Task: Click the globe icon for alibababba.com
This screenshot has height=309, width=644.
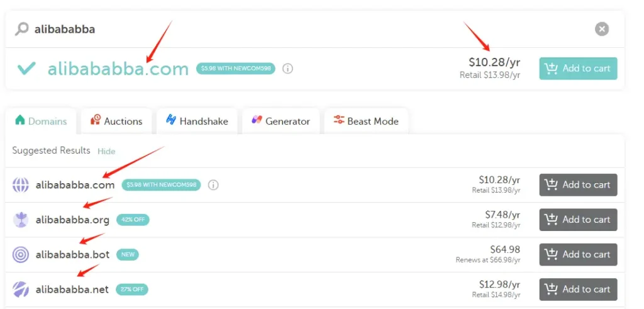Action: (21, 185)
